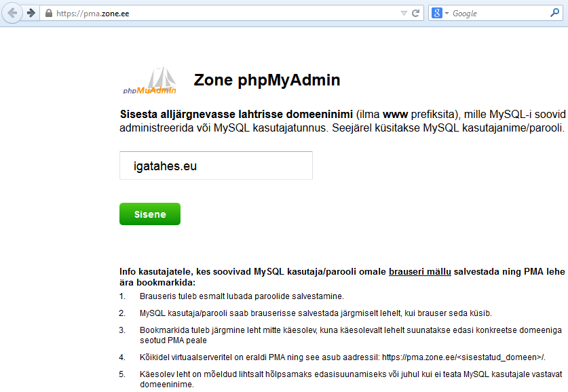Click the Google search engine icon

(x=438, y=13)
